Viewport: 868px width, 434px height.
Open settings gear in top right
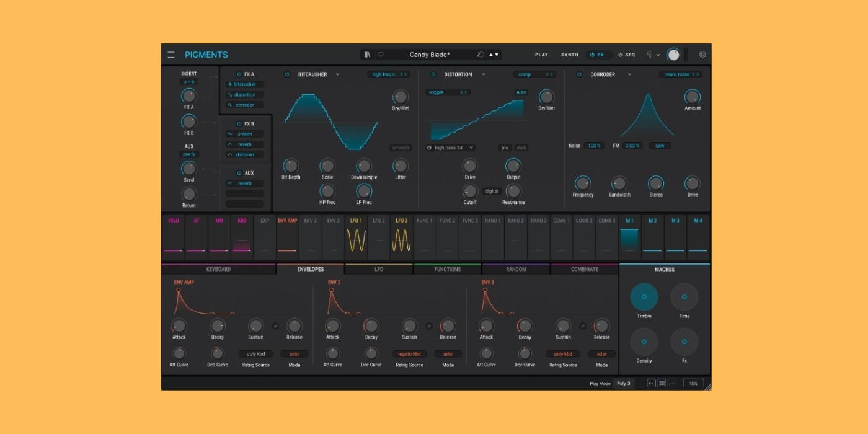[x=702, y=55]
